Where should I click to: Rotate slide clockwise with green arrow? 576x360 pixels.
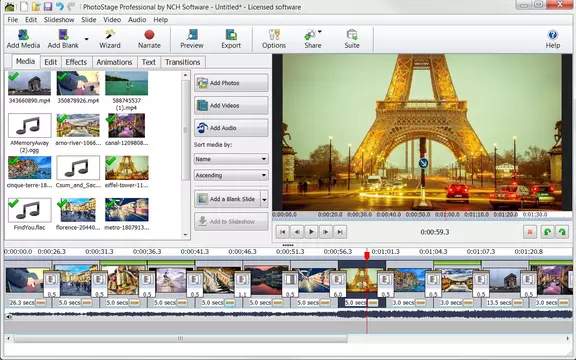pos(562,232)
